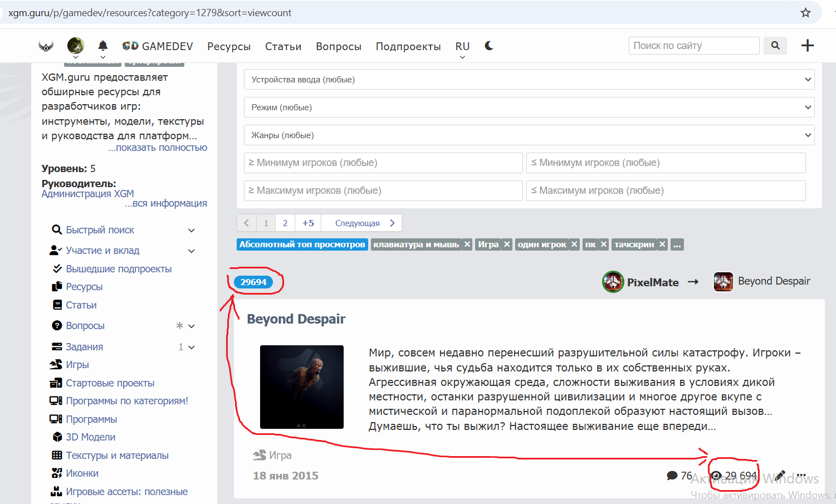
Task: Remove the клавиатура и мышь filter
Action: point(467,244)
